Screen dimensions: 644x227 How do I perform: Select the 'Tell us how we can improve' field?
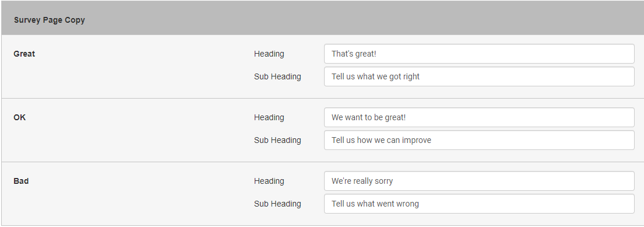coord(479,140)
